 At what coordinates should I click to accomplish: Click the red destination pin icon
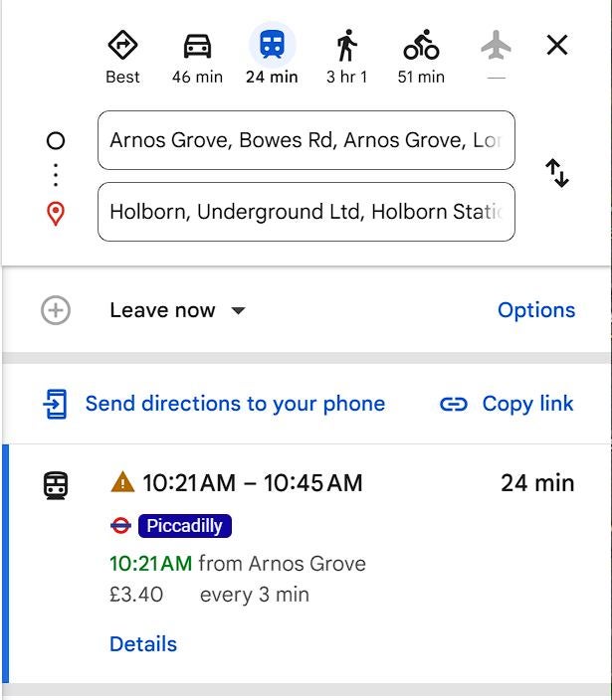(56, 213)
